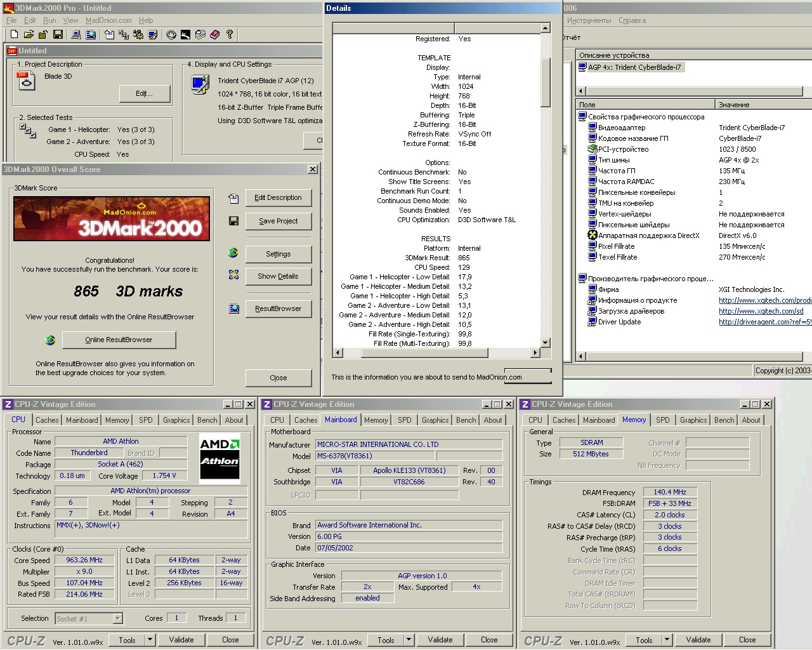Click the Edit... button in Project Description

[x=145, y=93]
